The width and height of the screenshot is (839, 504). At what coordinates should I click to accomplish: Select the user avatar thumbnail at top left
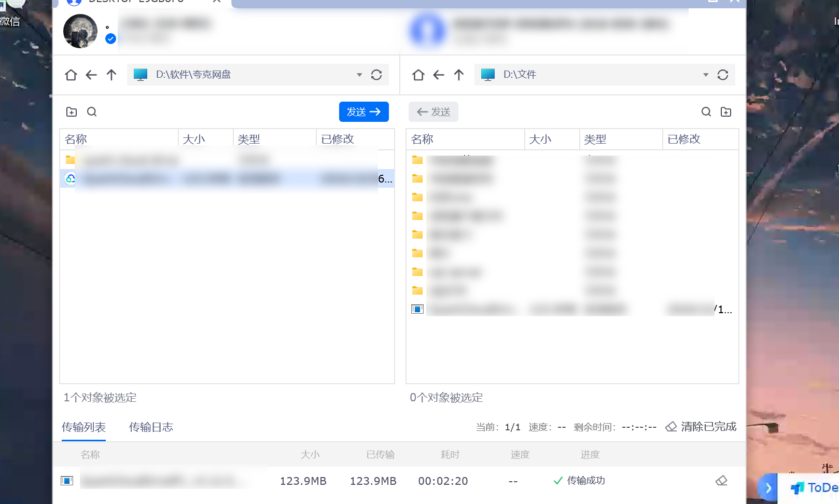point(79,31)
